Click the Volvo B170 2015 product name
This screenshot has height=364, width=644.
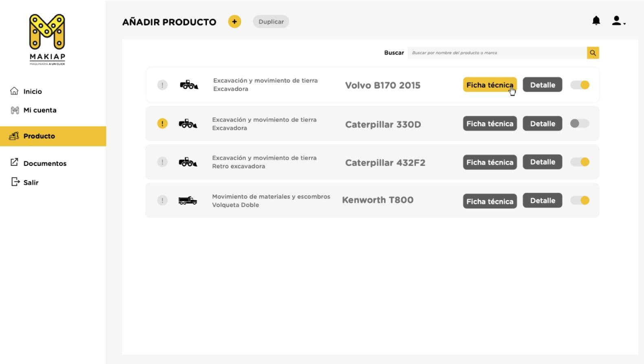tap(383, 85)
